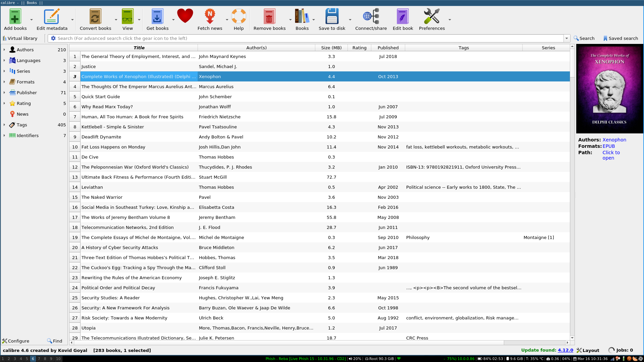The height and width of the screenshot is (362, 644).
Task: Expand the Identifiers category
Action: click(4, 135)
